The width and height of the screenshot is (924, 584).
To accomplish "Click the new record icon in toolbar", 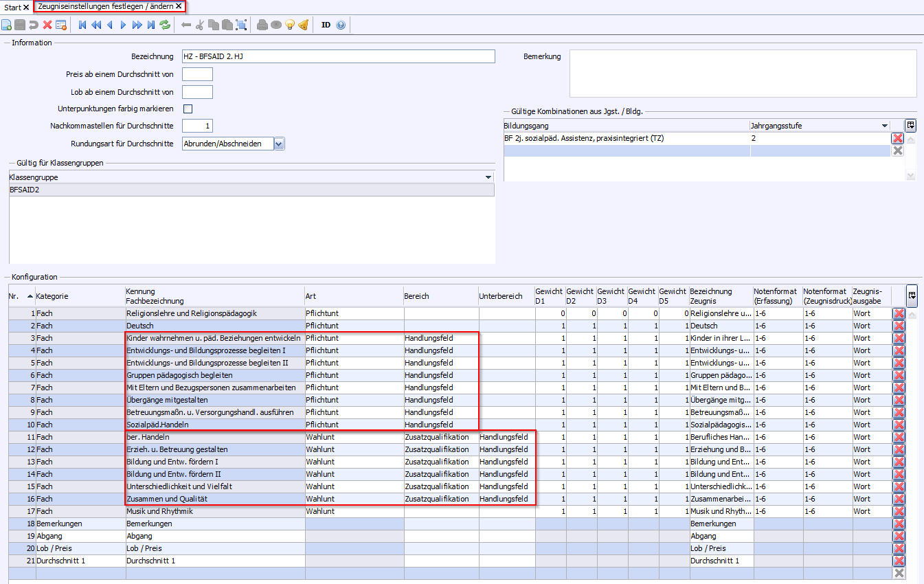I will pyautogui.click(x=7, y=25).
